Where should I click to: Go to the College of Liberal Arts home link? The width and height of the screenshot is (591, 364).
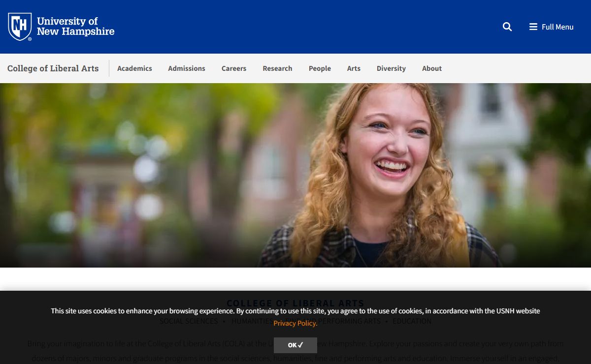[x=53, y=68]
